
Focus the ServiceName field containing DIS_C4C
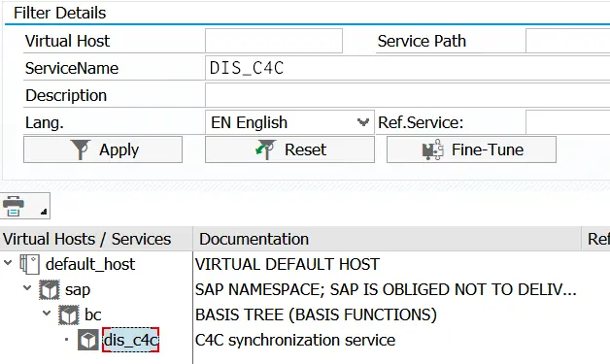click(x=407, y=68)
